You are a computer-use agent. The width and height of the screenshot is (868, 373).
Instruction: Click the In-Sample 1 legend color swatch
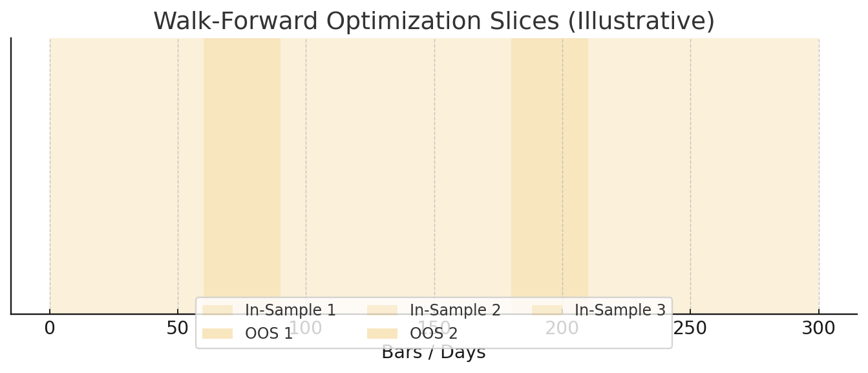217,310
